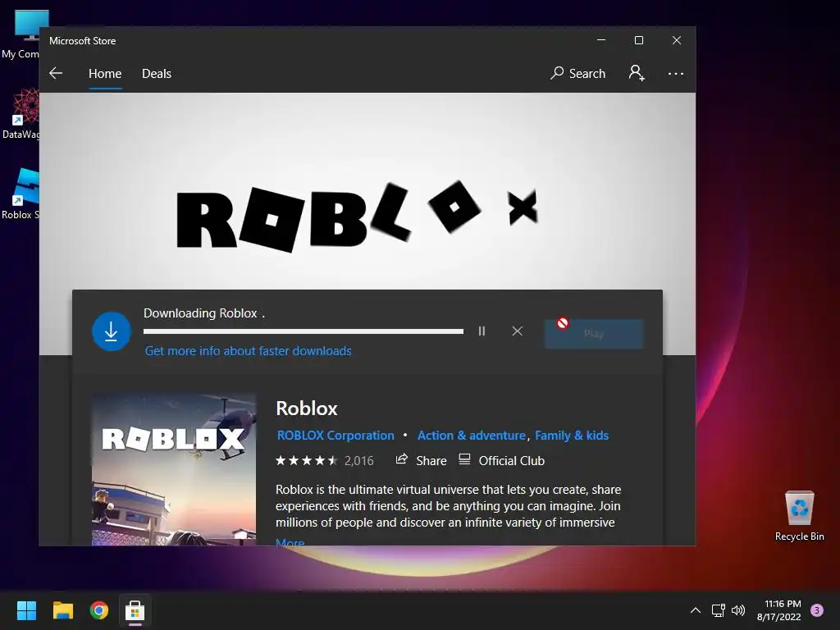Expand the description with More
The image size is (840, 630).
click(290, 542)
